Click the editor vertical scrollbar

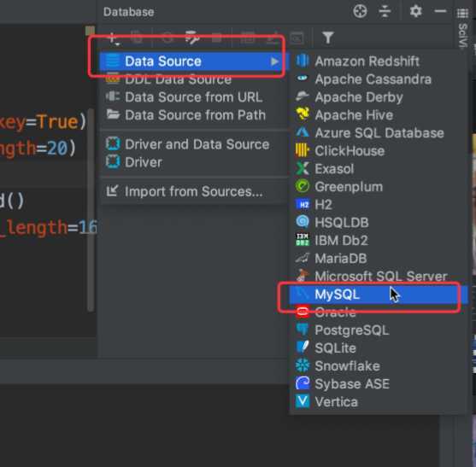91,209
